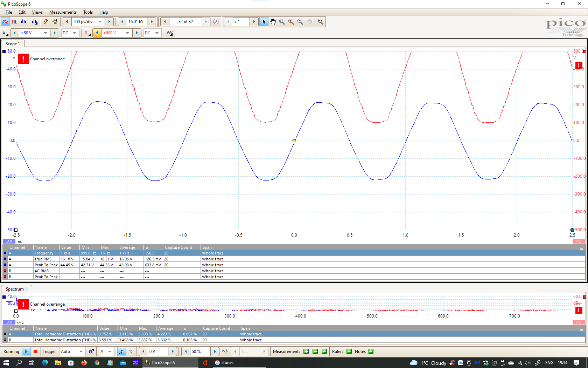Open the math channels icon
The height and width of the screenshot is (368, 588).
[x=170, y=33]
